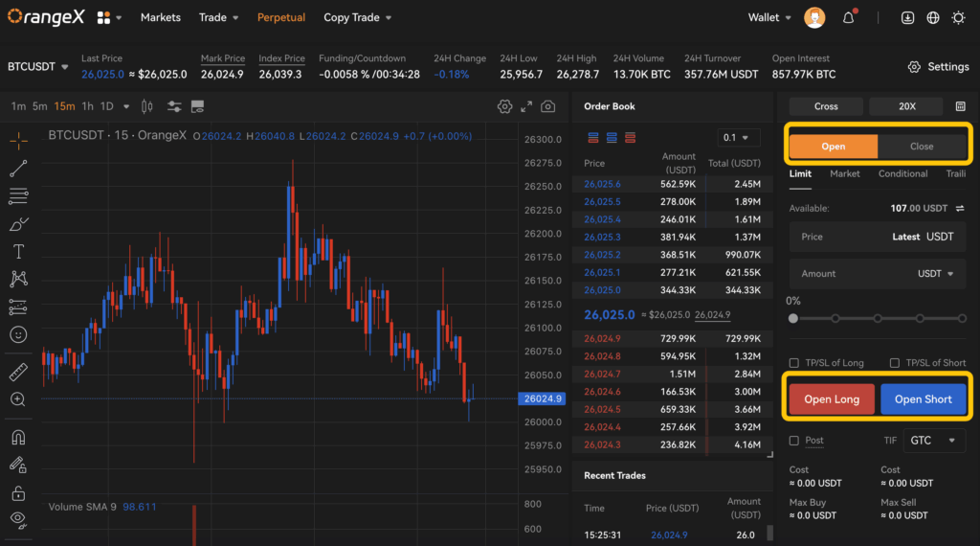Activate the zoom-in magnifier tool
980x546 pixels.
pyautogui.click(x=18, y=399)
